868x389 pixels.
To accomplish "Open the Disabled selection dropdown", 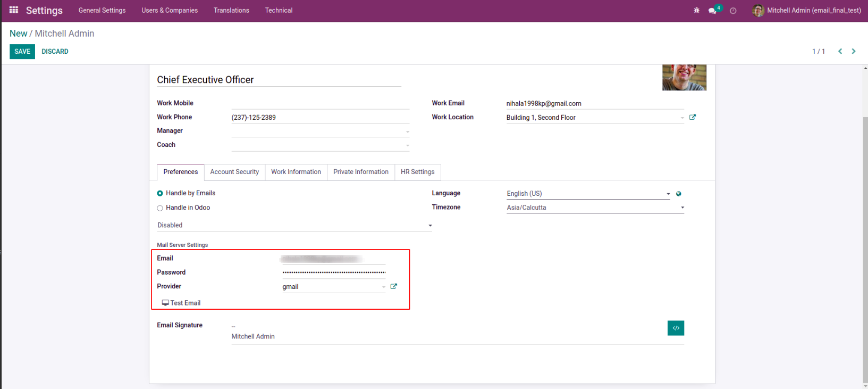I will click(x=294, y=225).
